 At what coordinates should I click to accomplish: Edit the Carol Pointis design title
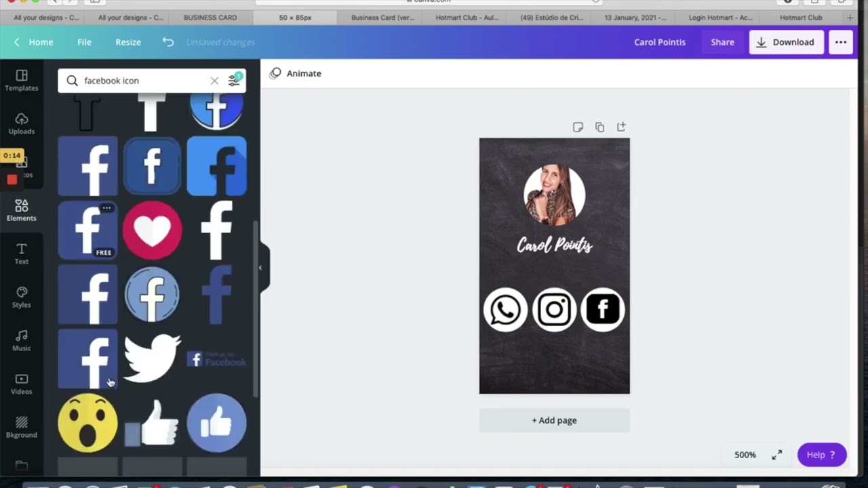[660, 42]
